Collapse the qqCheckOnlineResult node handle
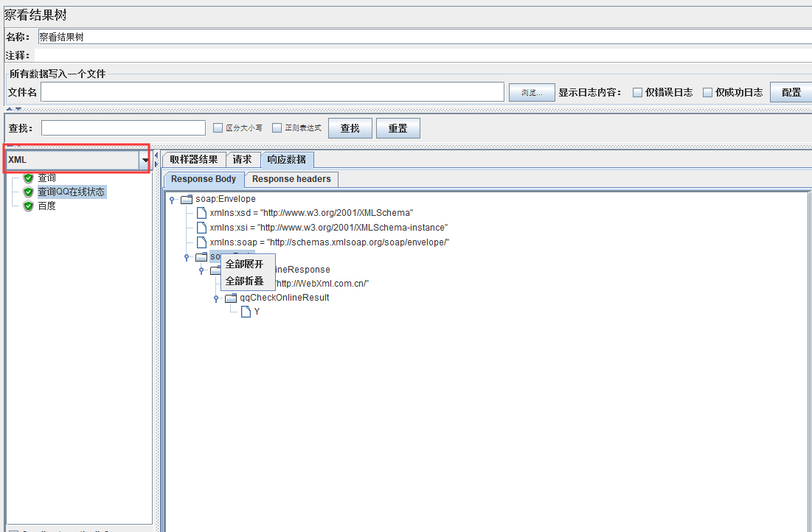The image size is (812, 532). pyautogui.click(x=216, y=298)
